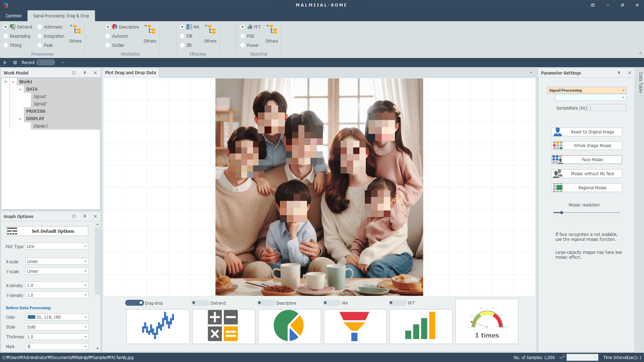
Task: Click the pie chart Descriptive widget
Action: 289,326
